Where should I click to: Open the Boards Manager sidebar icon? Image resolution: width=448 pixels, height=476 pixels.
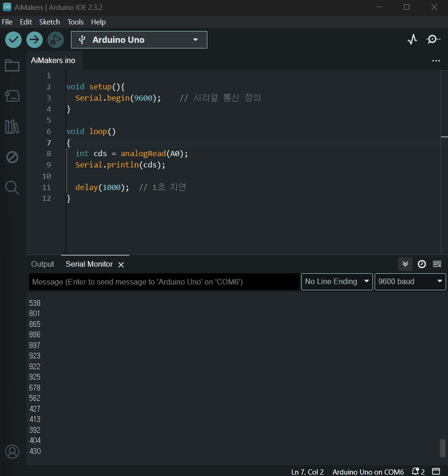click(12, 96)
